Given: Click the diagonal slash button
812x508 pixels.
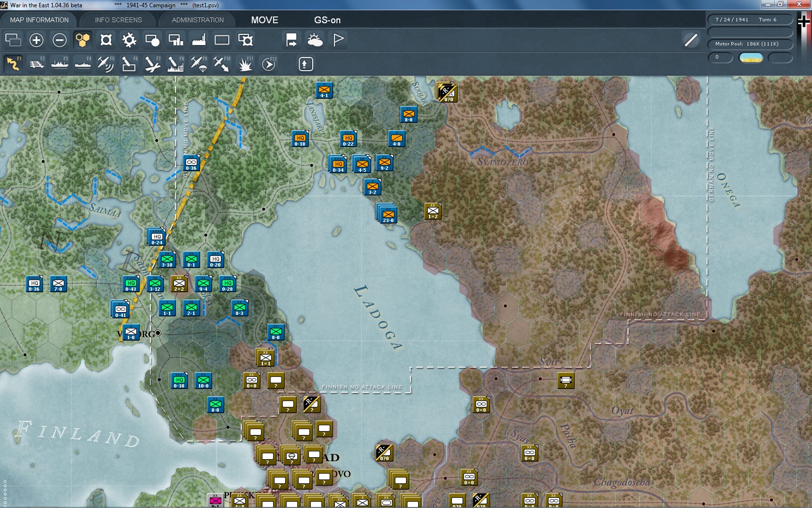Looking at the screenshot, I should [691, 40].
